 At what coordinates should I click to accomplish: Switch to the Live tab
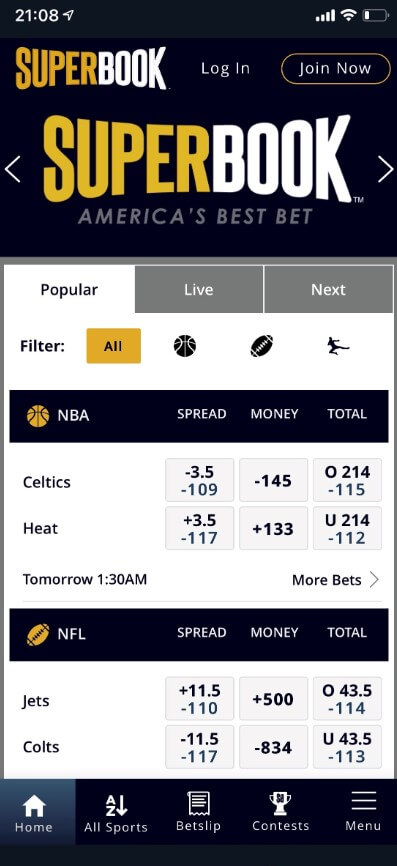click(199, 289)
